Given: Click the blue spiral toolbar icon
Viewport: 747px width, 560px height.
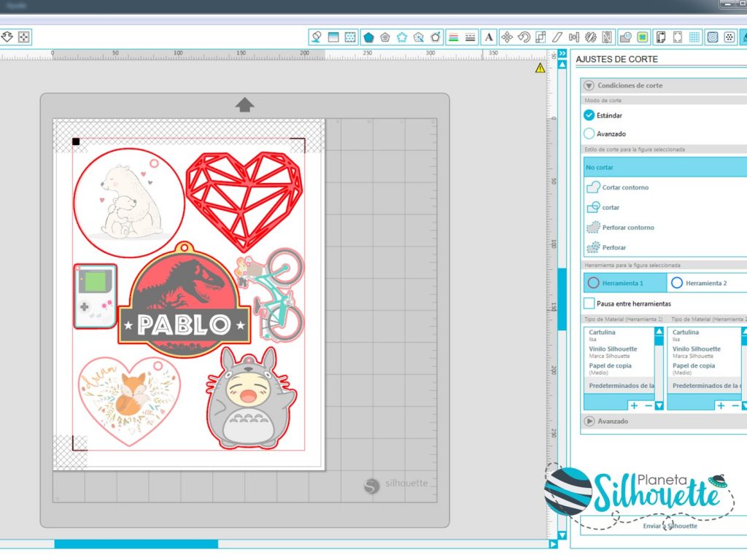Looking at the screenshot, I should point(713,37).
